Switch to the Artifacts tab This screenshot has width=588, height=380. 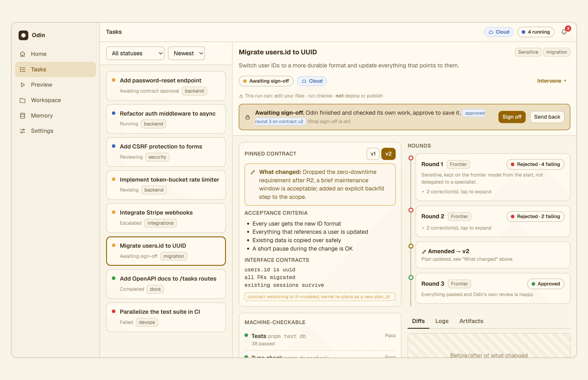coord(471,321)
